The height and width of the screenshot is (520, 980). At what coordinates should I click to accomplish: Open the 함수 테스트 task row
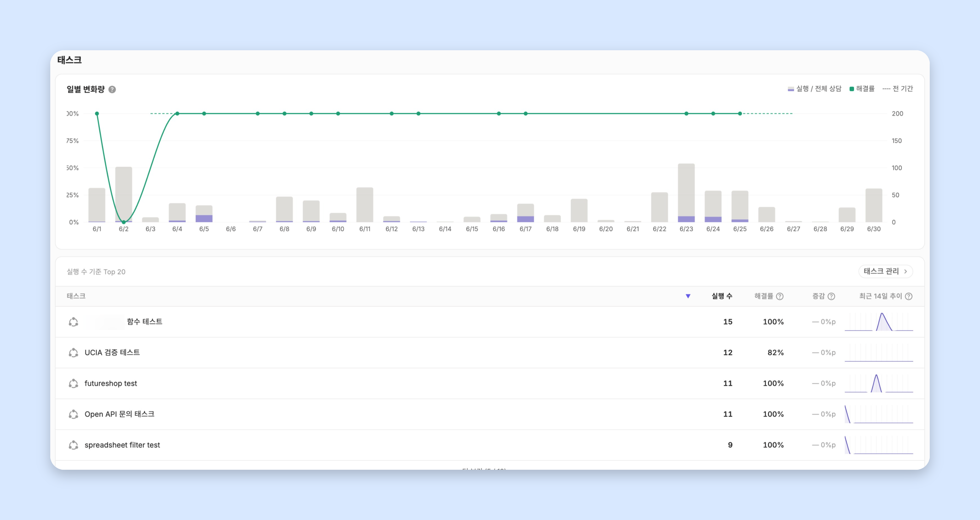(x=490, y=322)
